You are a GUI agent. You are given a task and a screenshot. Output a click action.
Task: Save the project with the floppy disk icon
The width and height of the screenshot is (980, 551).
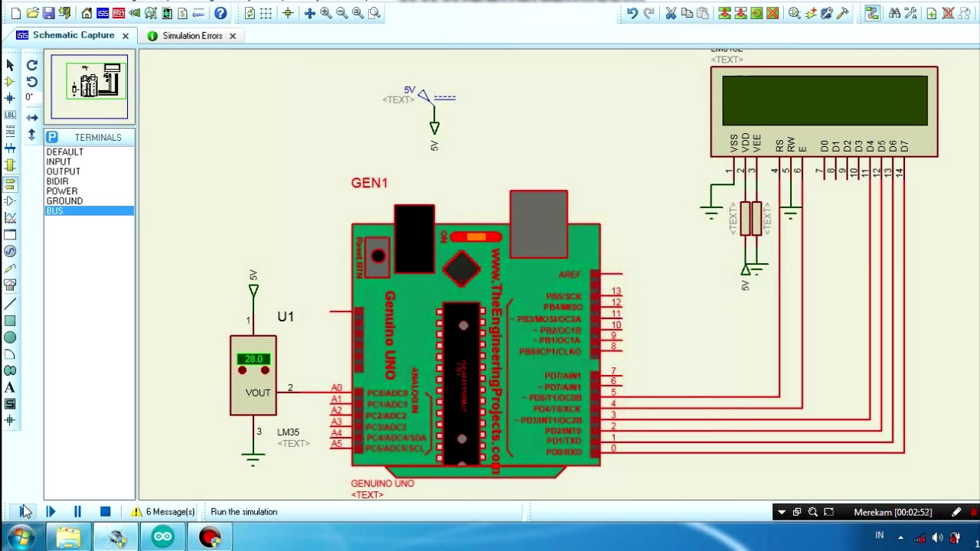tap(48, 13)
